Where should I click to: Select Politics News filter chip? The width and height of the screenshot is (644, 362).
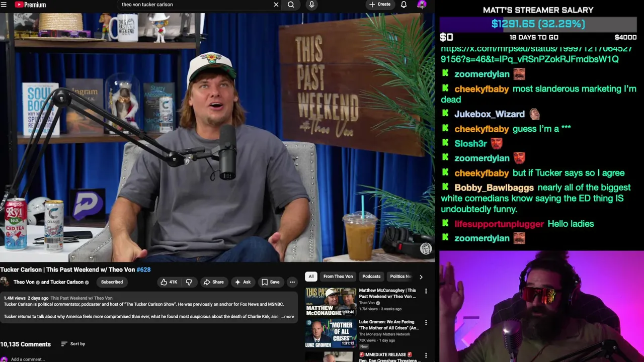[401, 277]
